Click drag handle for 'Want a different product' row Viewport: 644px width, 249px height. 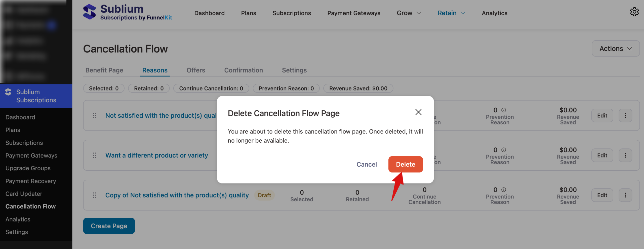coord(95,155)
